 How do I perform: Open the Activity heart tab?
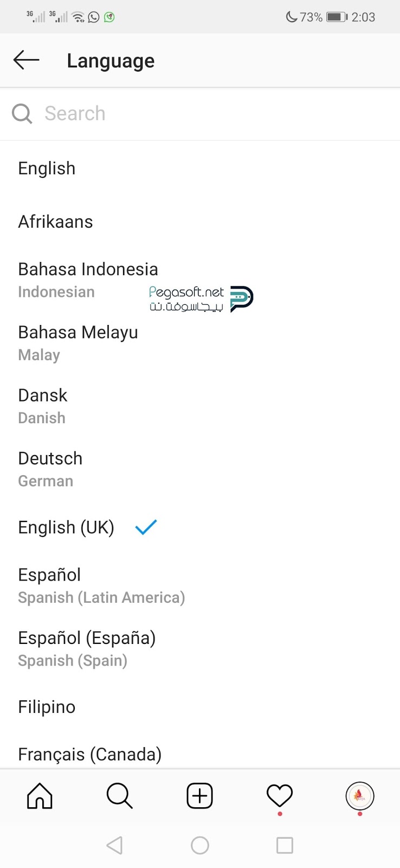coord(280,796)
